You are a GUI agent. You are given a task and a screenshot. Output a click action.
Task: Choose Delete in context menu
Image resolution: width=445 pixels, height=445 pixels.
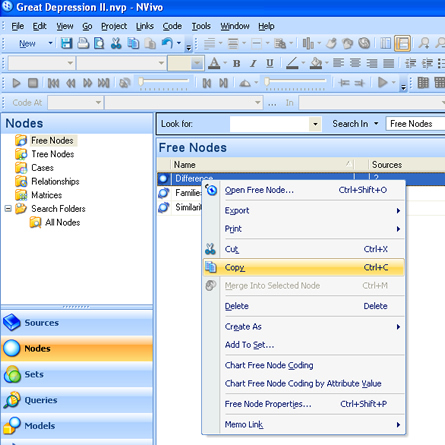(x=303, y=306)
